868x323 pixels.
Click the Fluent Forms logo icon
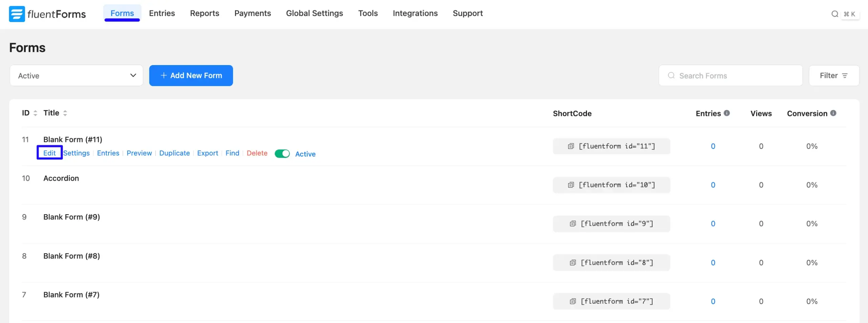pos(17,14)
